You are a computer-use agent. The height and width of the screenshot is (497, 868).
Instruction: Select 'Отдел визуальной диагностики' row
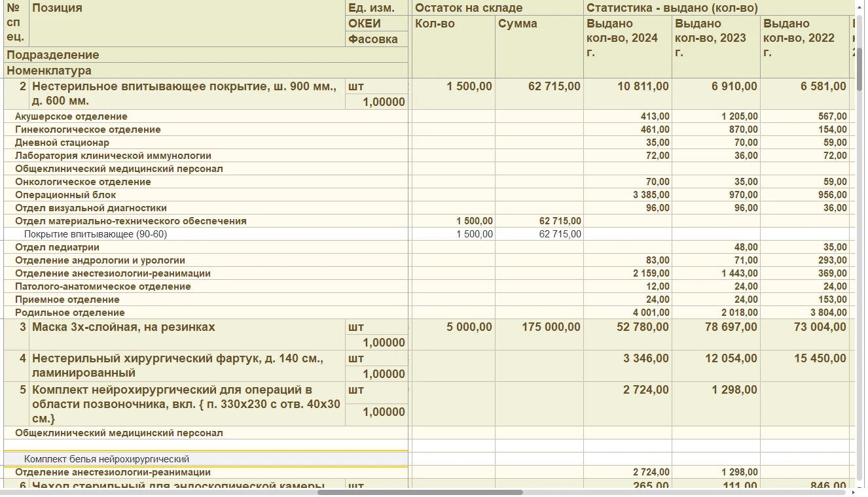(x=206, y=208)
